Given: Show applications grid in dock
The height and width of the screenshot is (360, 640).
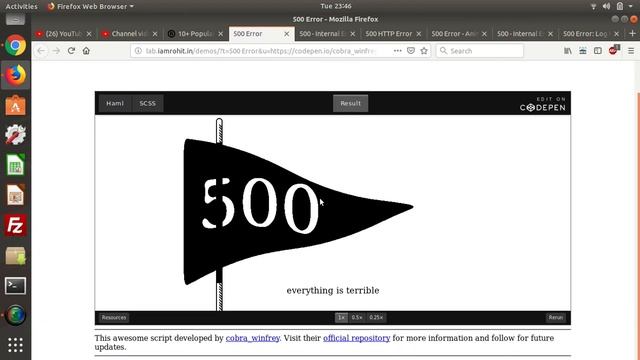Looking at the screenshot, I should tap(16, 345).
